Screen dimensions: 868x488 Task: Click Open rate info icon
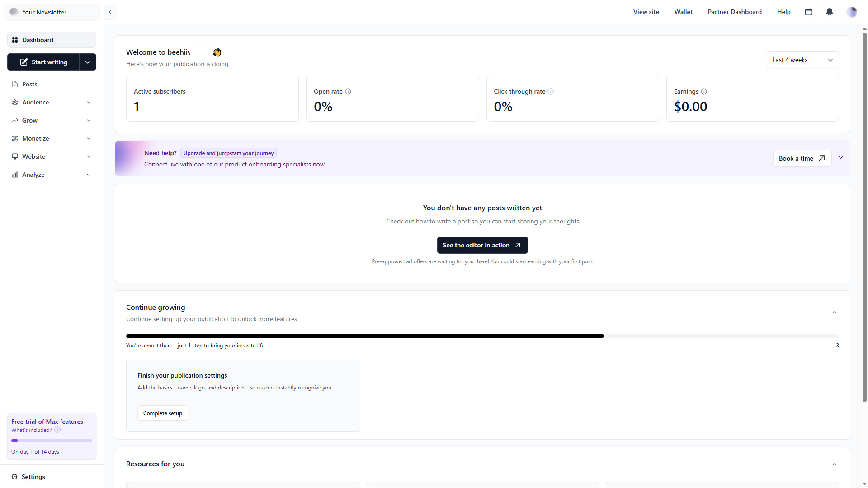(x=348, y=91)
